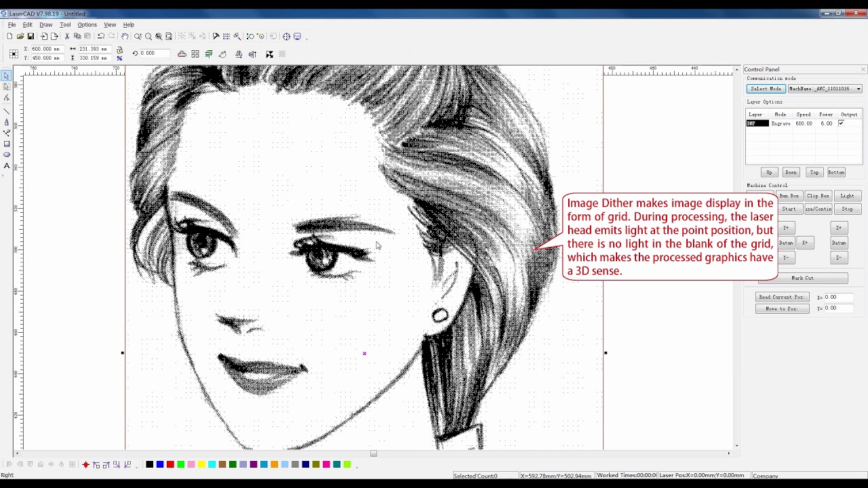Click the target crosshair icon in toolbar
This screenshot has width=868, height=488.
[286, 36]
